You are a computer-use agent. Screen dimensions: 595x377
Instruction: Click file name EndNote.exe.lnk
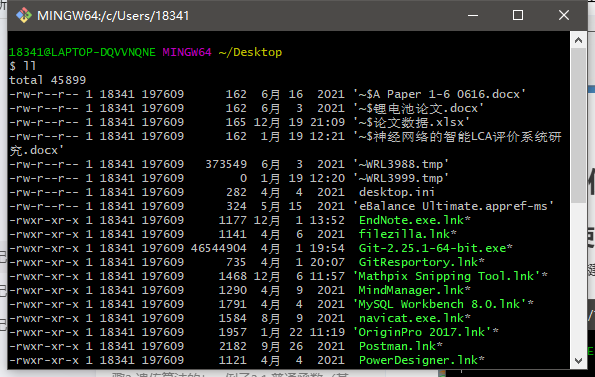411,220
